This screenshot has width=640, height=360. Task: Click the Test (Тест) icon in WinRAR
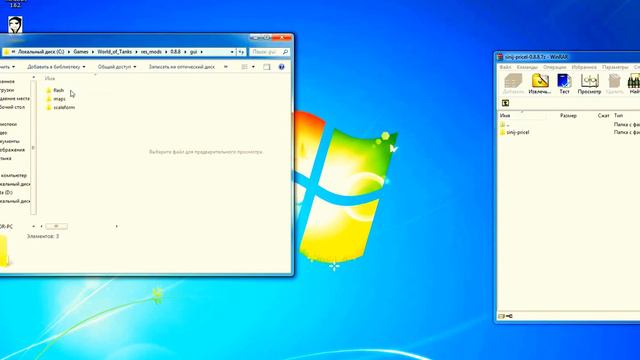click(564, 81)
